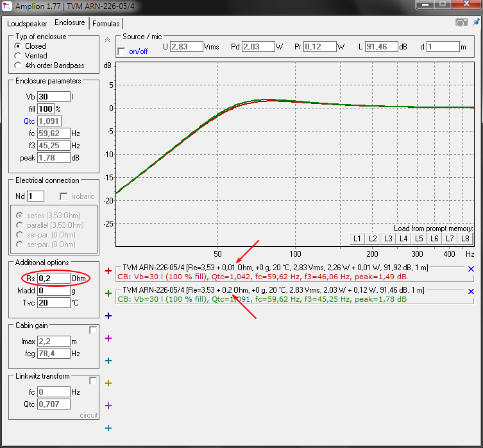Click the blue Qtc label
The height and width of the screenshot is (448, 483).
(30, 121)
